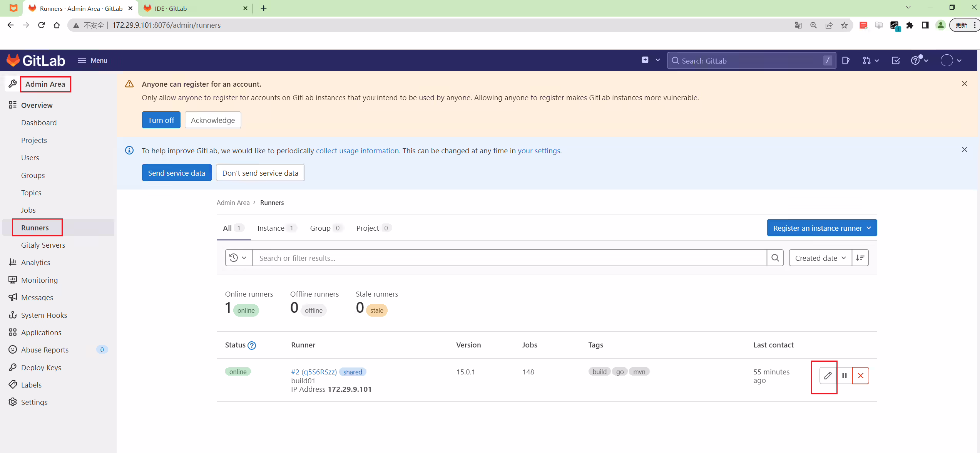This screenshot has height=453, width=980.
Task: Switch to the Group runners tab
Action: pos(326,228)
